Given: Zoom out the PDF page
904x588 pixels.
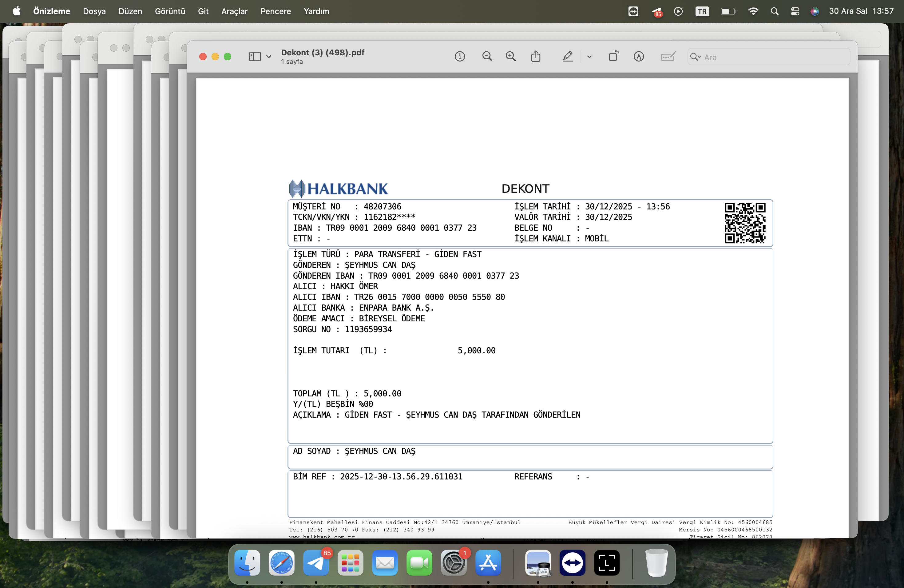Looking at the screenshot, I should pyautogui.click(x=487, y=57).
